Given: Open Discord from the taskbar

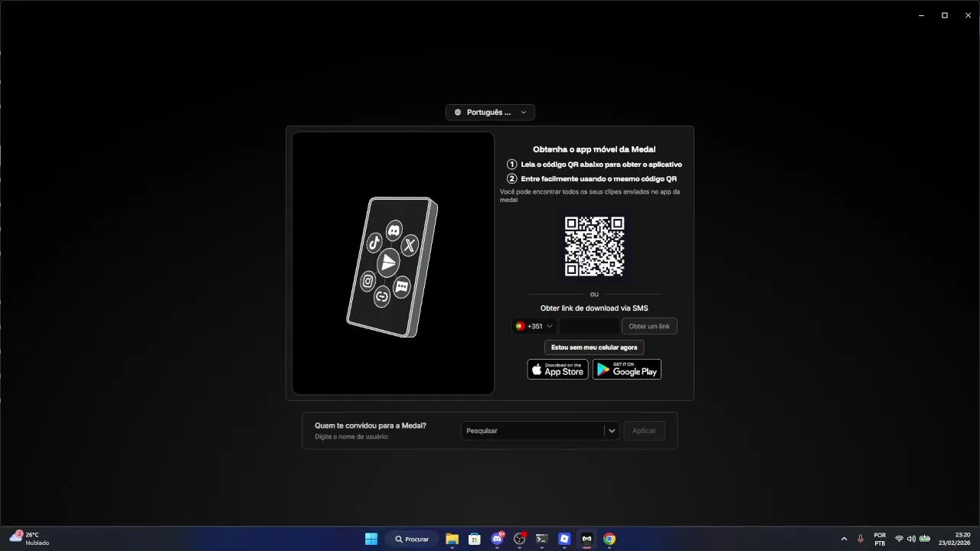Looking at the screenshot, I should click(x=498, y=539).
